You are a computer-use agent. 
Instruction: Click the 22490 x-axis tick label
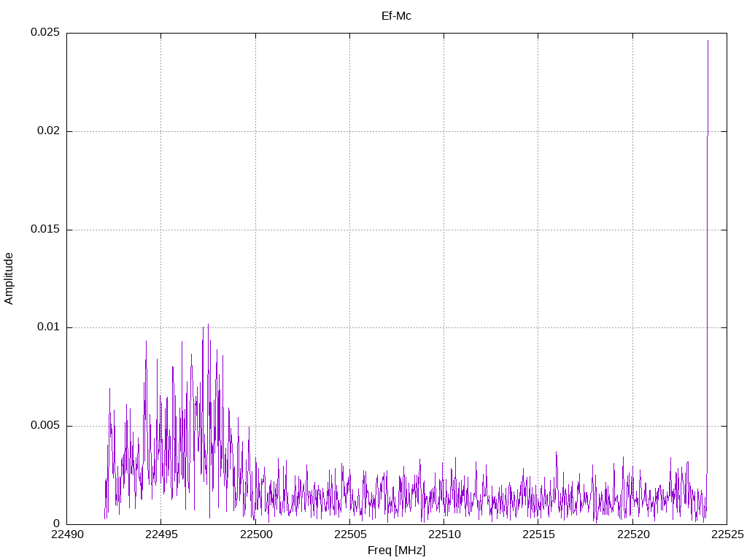click(66, 534)
